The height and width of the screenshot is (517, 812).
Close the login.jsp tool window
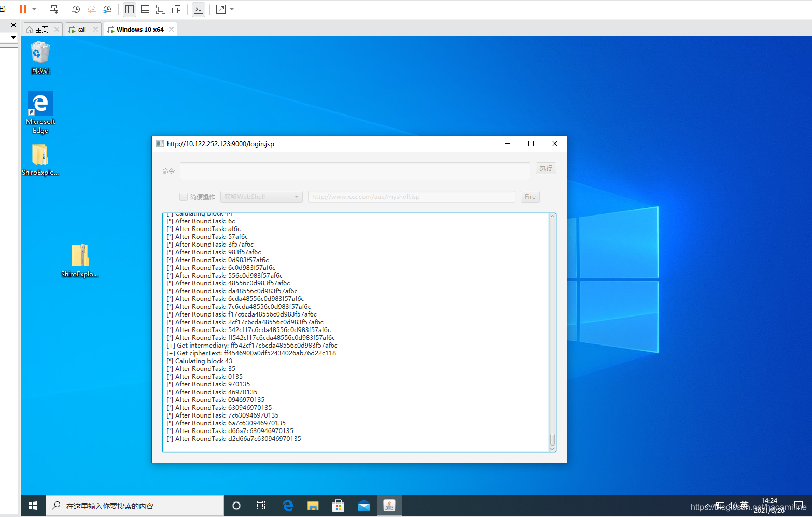[x=555, y=143]
